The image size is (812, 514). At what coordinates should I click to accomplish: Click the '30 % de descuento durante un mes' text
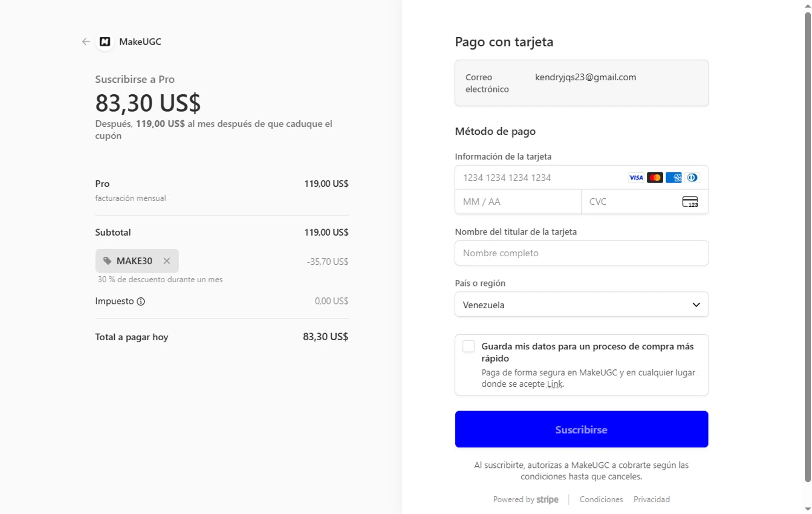click(x=160, y=279)
